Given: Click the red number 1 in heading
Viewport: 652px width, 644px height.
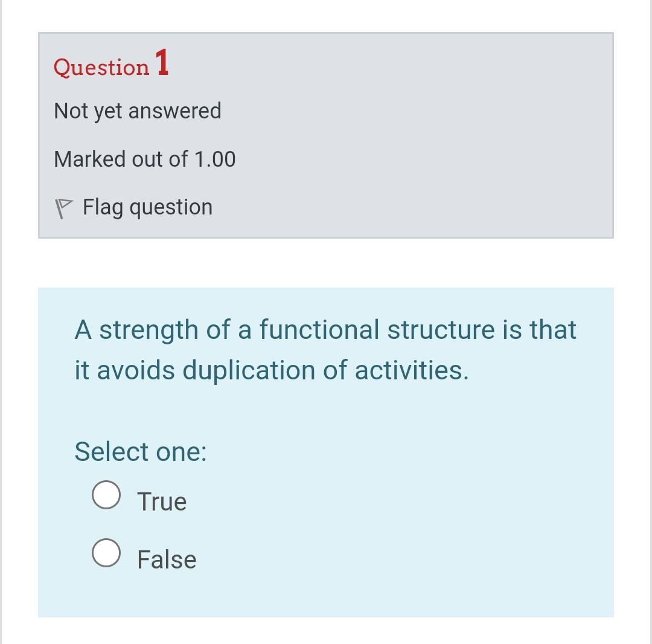Looking at the screenshot, I should click(x=162, y=62).
